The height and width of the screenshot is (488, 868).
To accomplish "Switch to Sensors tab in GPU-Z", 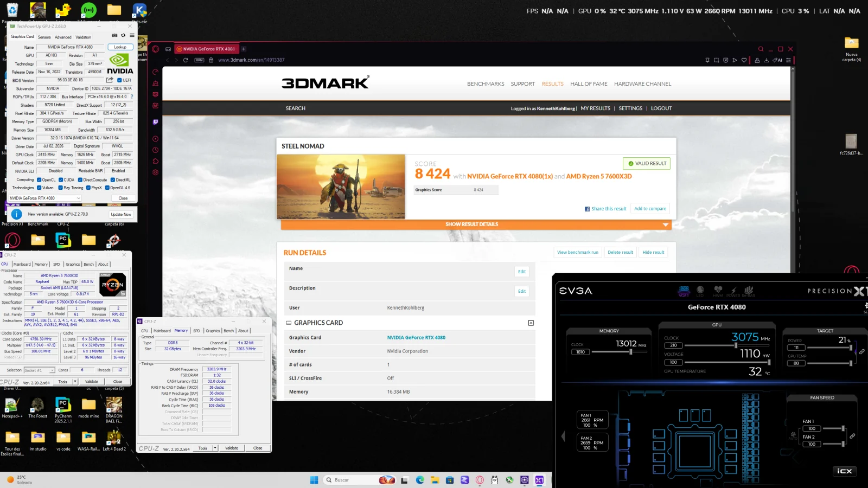I will click(44, 37).
